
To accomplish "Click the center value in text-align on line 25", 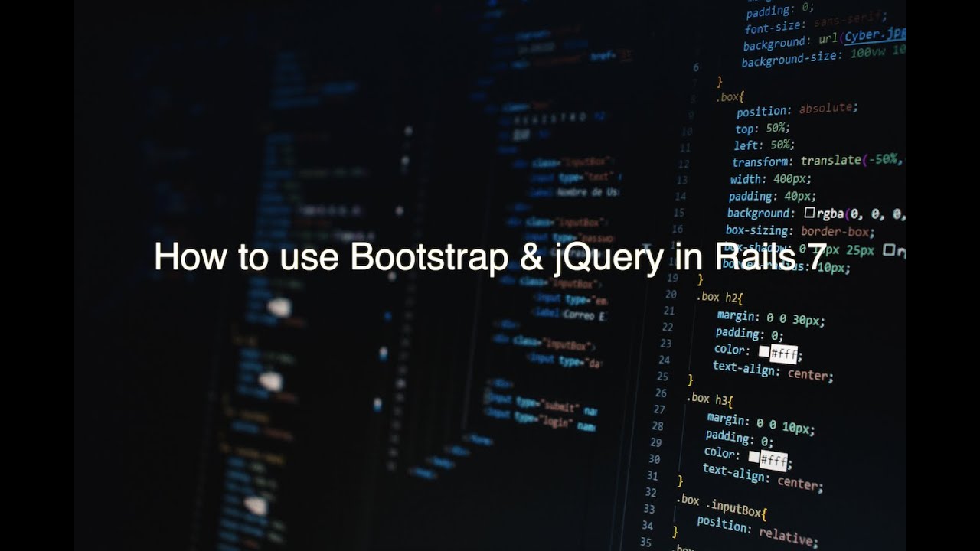I will point(810,375).
